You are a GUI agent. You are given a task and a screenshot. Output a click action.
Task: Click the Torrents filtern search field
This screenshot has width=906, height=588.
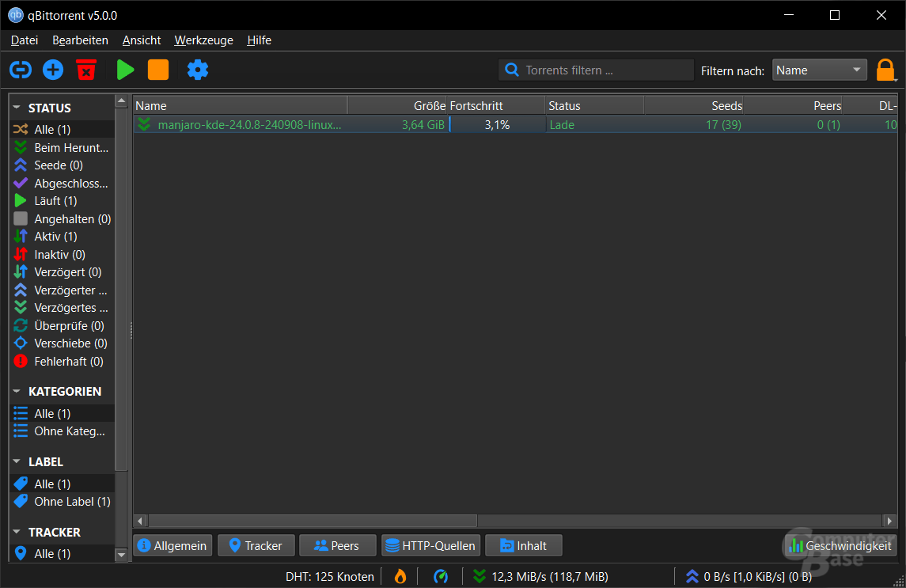pyautogui.click(x=596, y=70)
